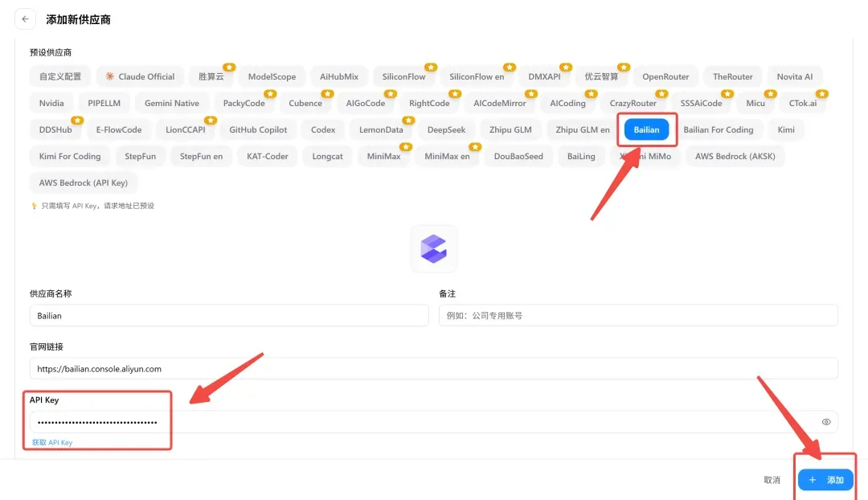This screenshot has height=500, width=868.
Task: Edit the 官网链接 URL field
Action: tap(433, 369)
